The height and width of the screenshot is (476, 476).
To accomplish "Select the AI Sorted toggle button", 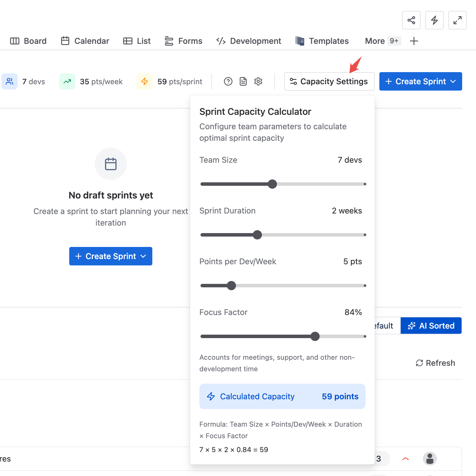I will click(431, 326).
